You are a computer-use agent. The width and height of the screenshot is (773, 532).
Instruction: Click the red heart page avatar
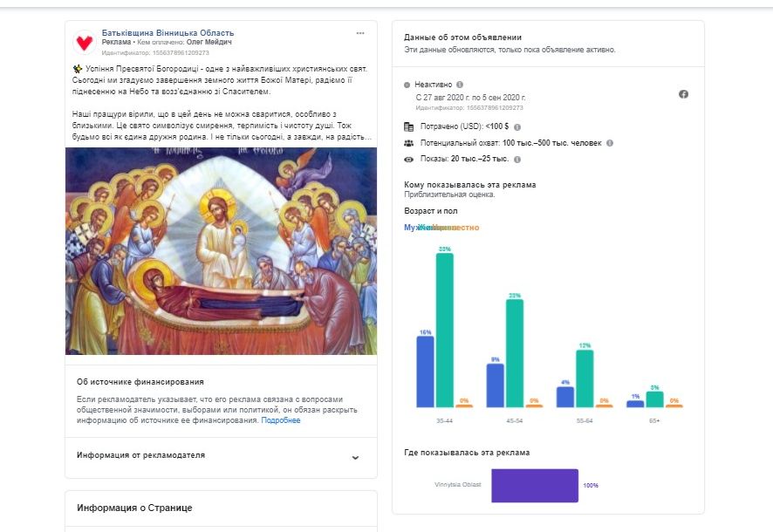[85, 42]
